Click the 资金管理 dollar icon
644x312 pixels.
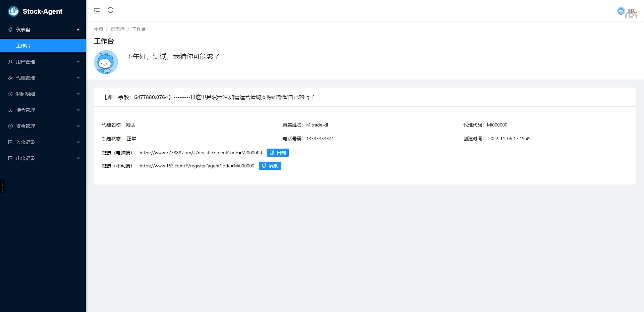[10, 126]
